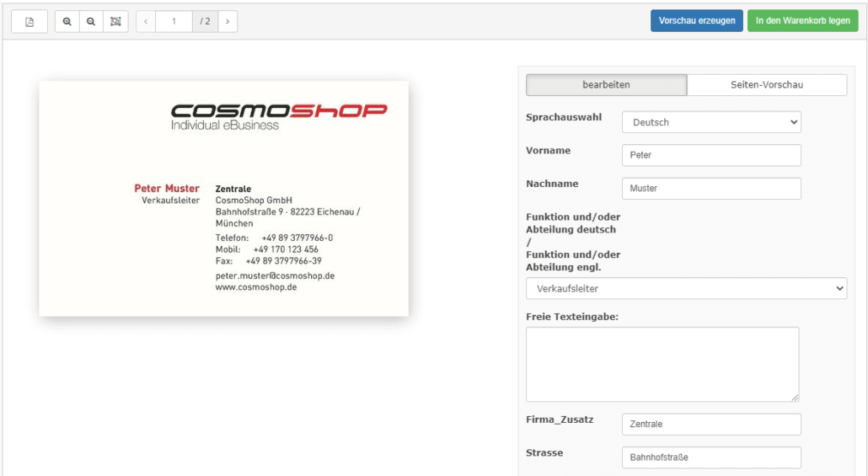
Task: Go to the previous preview page
Action: click(146, 21)
